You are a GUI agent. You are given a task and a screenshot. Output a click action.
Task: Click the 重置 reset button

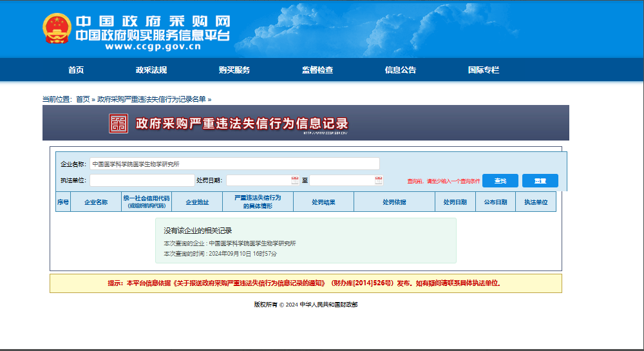point(540,181)
